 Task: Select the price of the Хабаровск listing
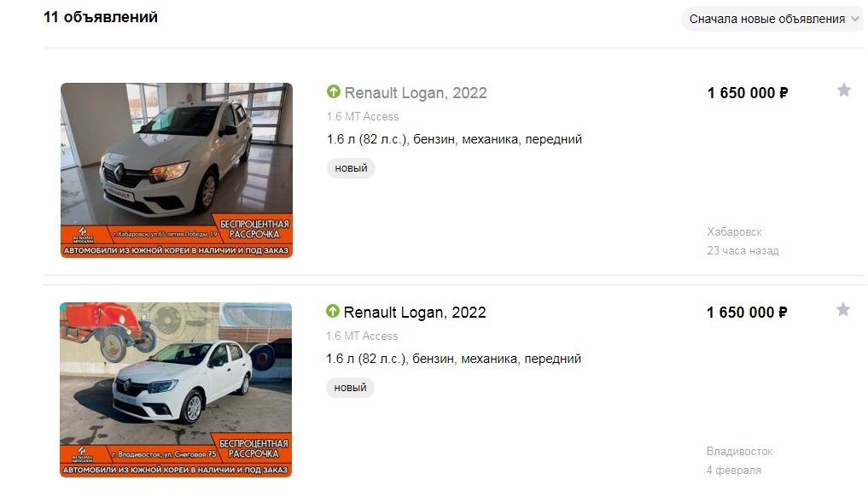tap(748, 92)
